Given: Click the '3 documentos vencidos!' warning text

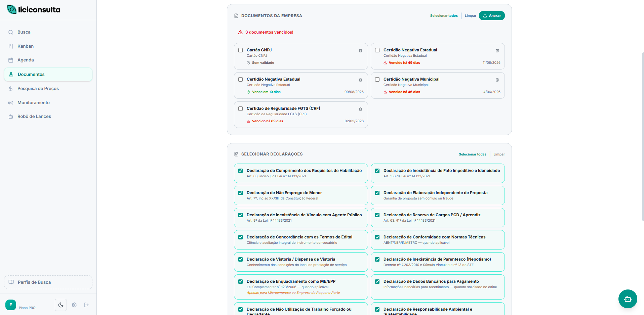Looking at the screenshot, I should pos(269,32).
